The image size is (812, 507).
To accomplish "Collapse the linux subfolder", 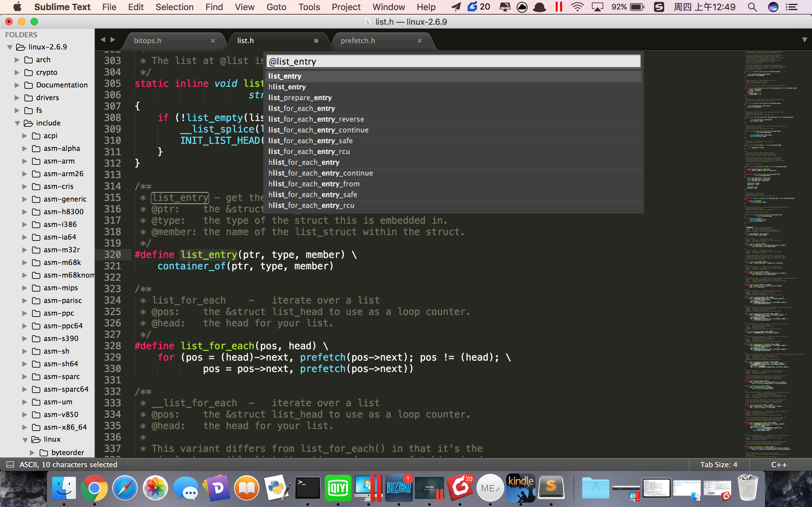I will [25, 440].
